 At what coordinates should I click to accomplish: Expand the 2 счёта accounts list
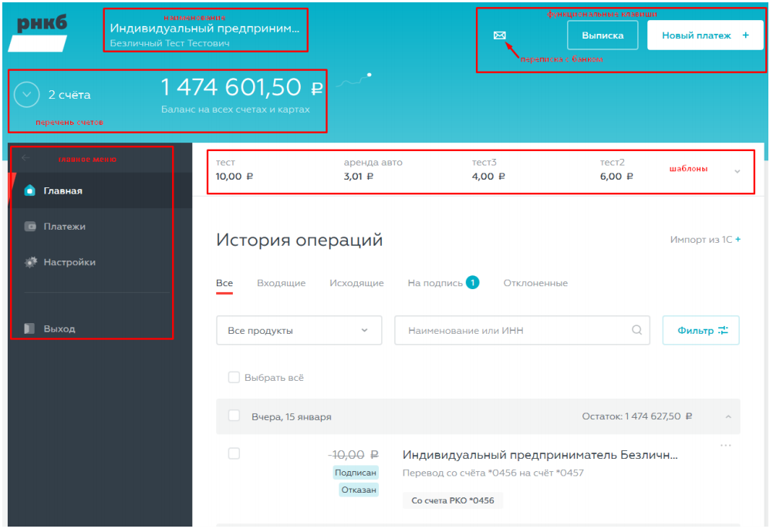coord(27,95)
